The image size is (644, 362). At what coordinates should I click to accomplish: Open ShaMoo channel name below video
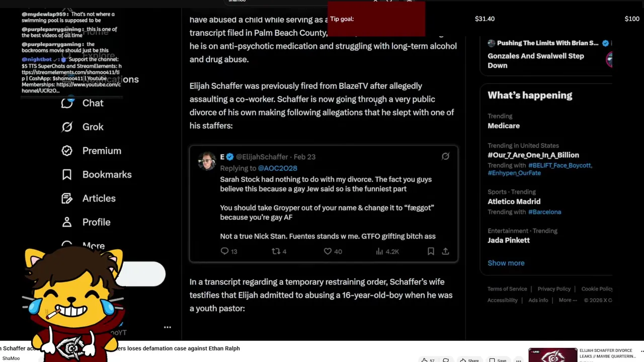coord(11,358)
